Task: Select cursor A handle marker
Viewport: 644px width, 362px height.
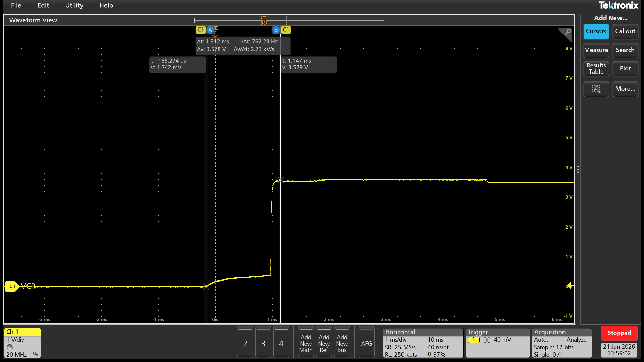Action: coord(210,30)
